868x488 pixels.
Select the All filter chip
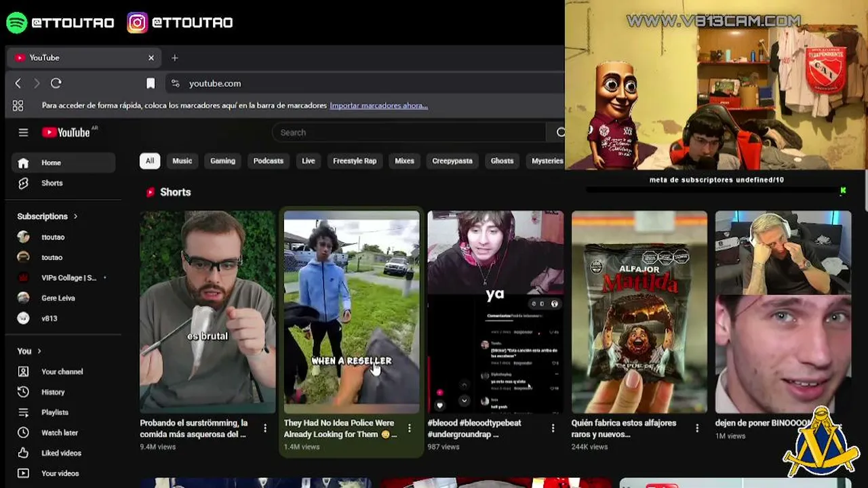[x=150, y=161]
